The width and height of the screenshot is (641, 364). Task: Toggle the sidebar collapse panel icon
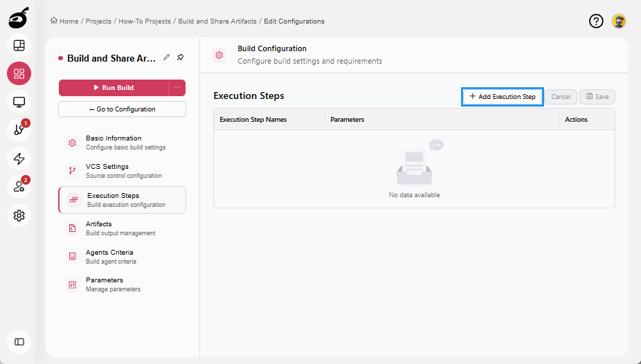coord(19,342)
